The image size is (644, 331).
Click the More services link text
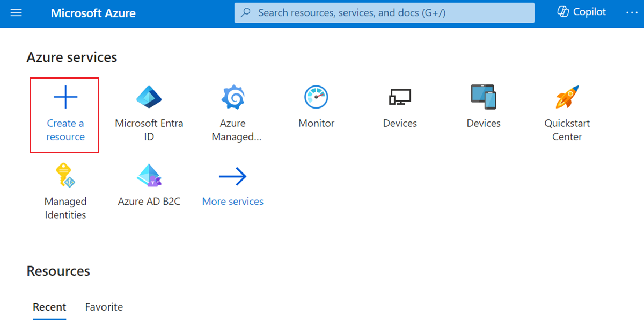tap(233, 202)
